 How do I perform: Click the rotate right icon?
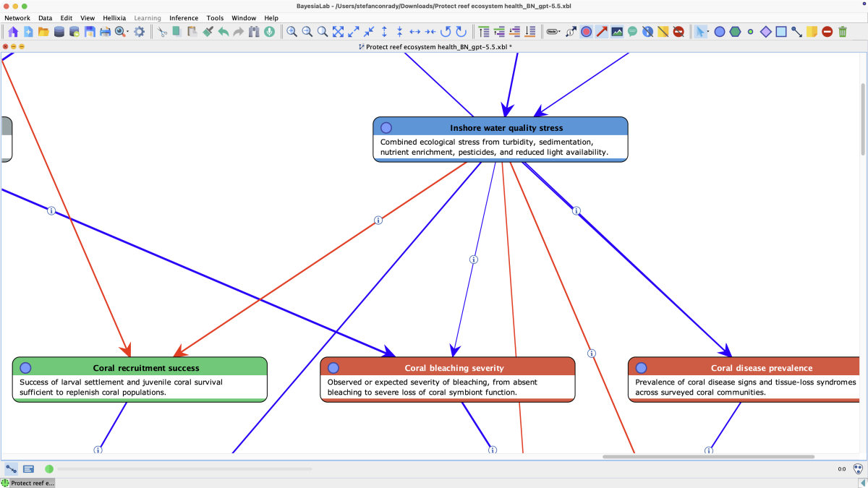click(461, 32)
